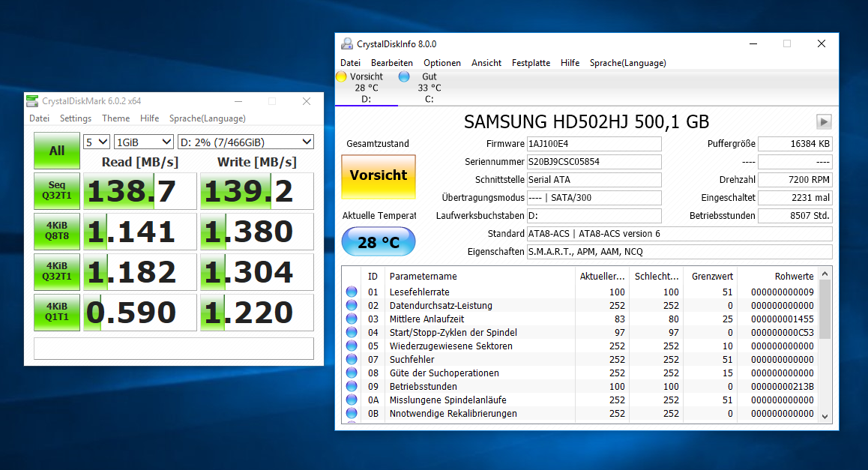Screen dimensions: 868x470
Task: Click the Schnittstelle field Serial ATA
Action: (x=594, y=180)
